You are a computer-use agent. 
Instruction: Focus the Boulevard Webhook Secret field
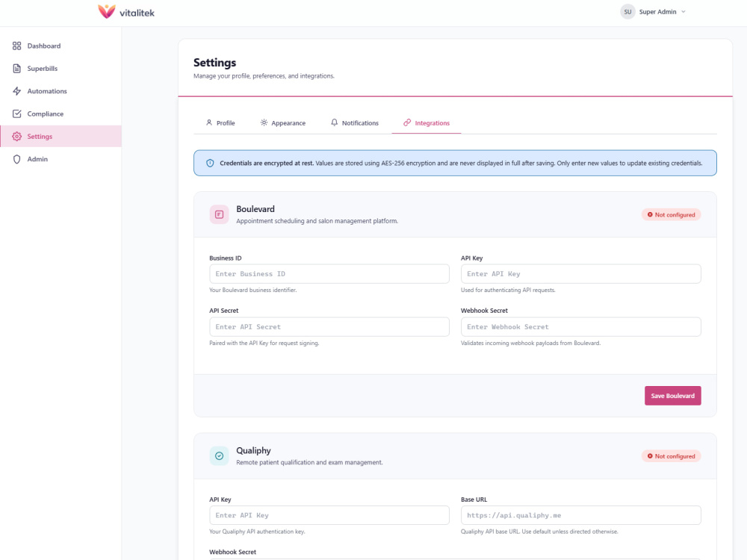click(580, 327)
